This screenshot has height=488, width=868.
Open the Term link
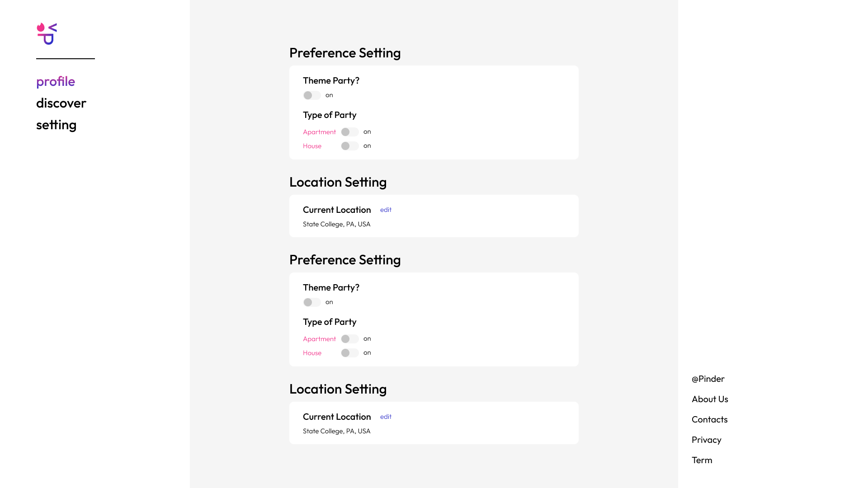[702, 460]
